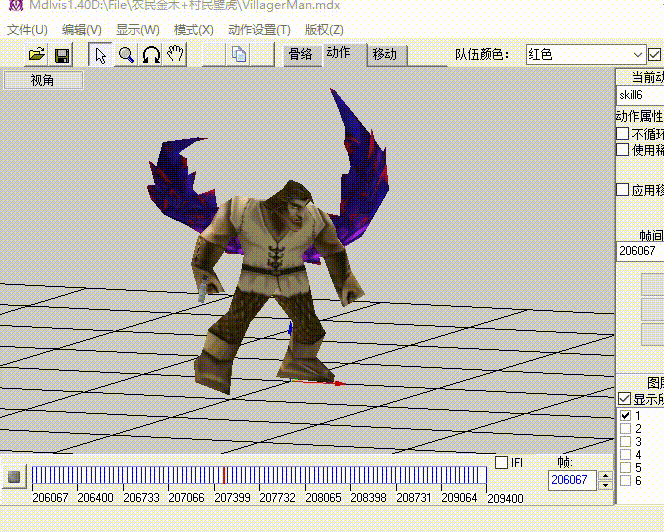Open the 模式(X) menu

(x=194, y=30)
